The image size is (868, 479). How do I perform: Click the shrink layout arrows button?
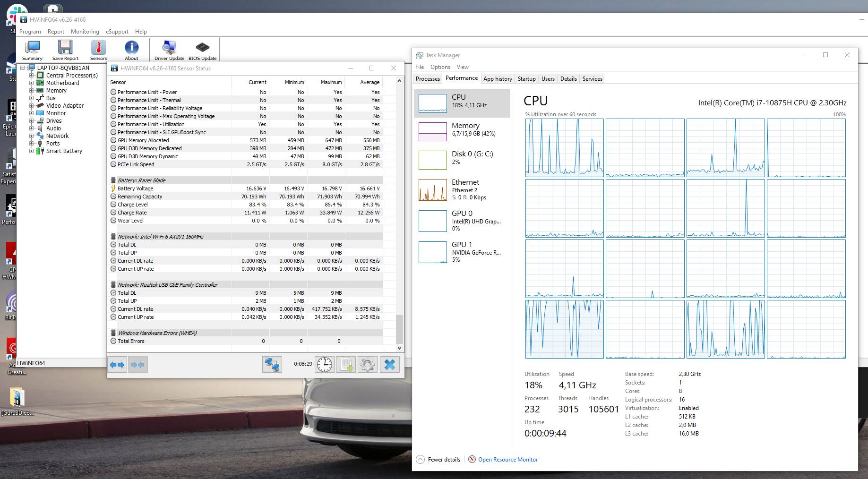138,365
